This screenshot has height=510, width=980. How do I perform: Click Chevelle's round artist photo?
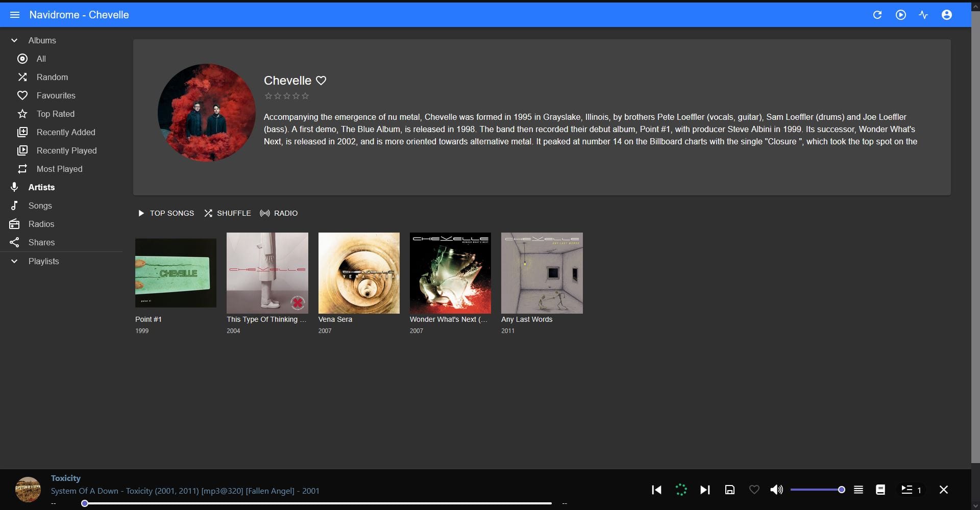[x=207, y=113]
